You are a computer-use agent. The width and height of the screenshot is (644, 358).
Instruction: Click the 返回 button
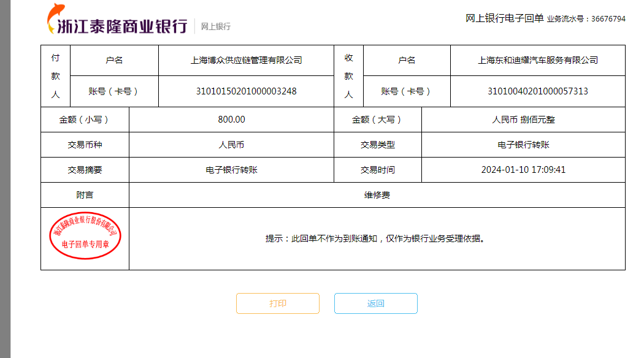[375, 303]
